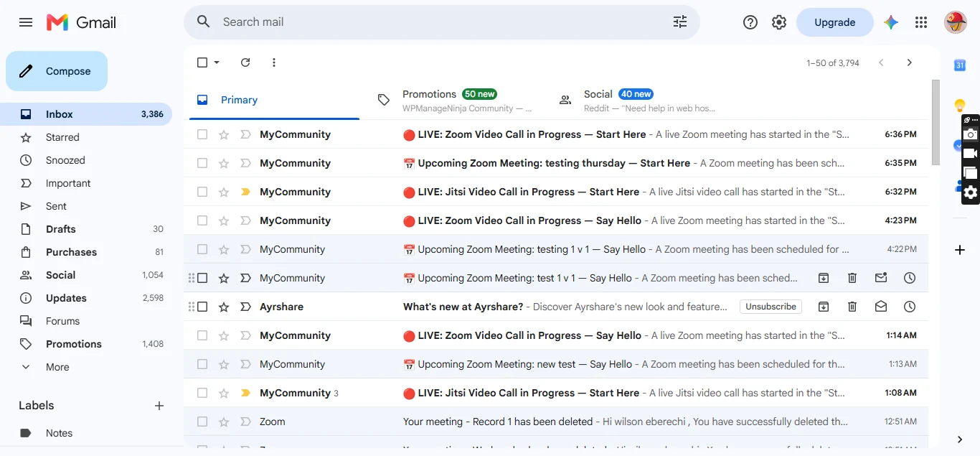
Task: Click the video camera icon in floating toolbar
Action: pyautogui.click(x=971, y=154)
